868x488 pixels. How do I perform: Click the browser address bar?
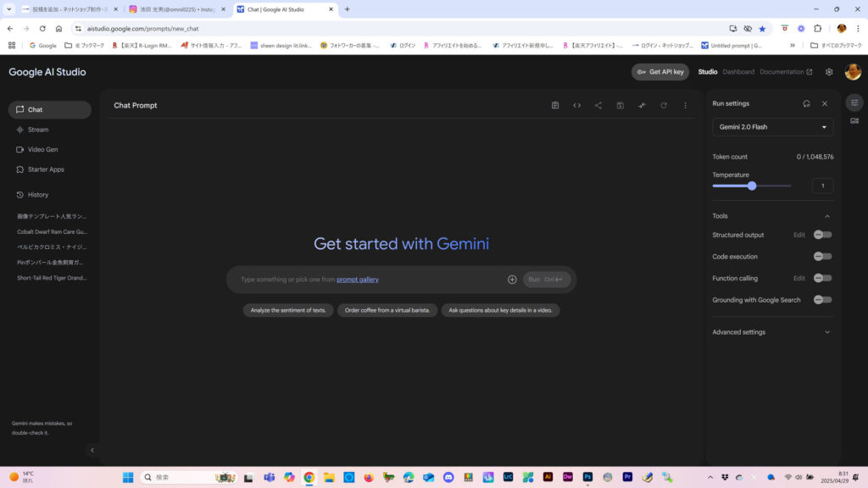coord(398,29)
